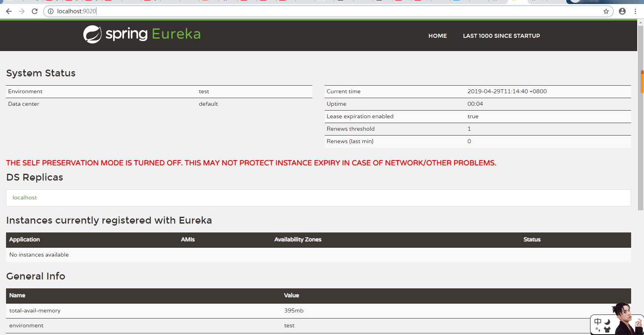Click the input method Chinese mode icon

click(598, 322)
